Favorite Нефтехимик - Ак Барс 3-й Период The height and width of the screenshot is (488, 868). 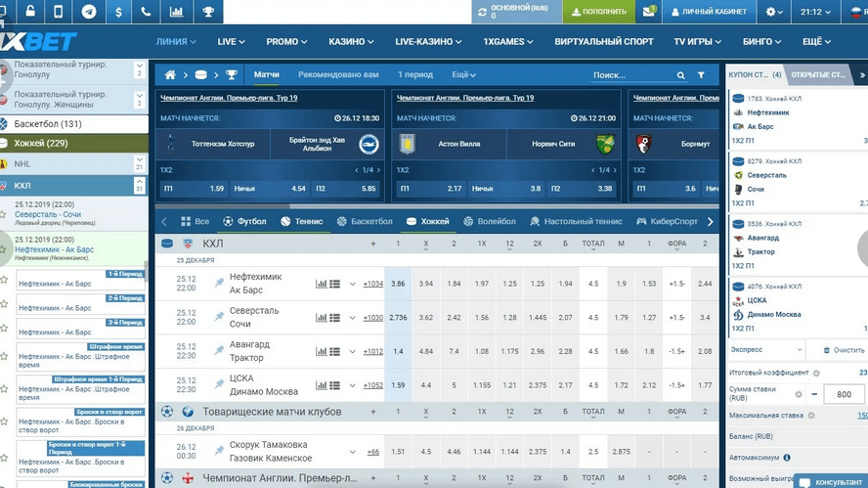[4, 328]
